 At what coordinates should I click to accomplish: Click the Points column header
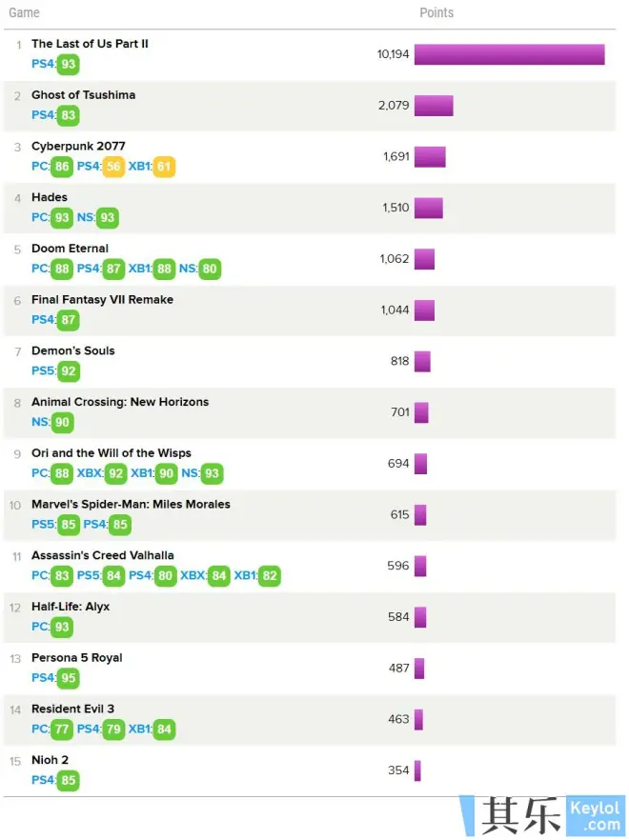point(436,13)
